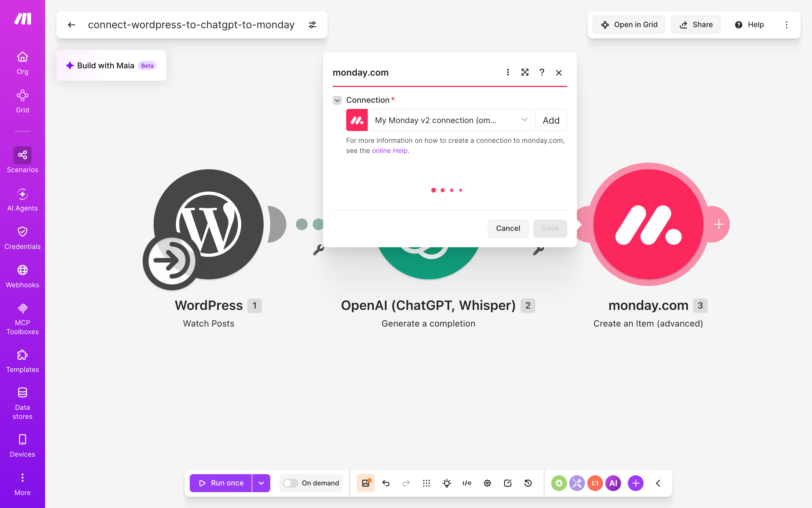The height and width of the screenshot is (508, 812).
Task: Click Open in Grid button
Action: click(x=629, y=25)
